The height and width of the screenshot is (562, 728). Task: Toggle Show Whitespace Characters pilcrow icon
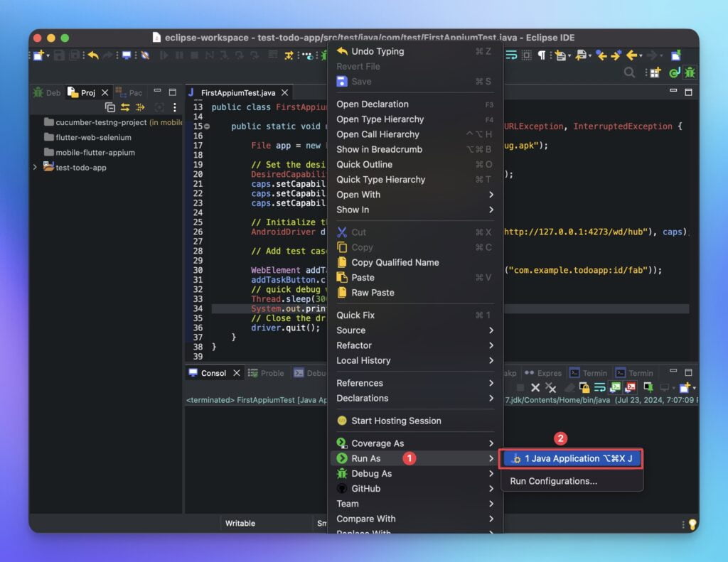pyautogui.click(x=541, y=55)
